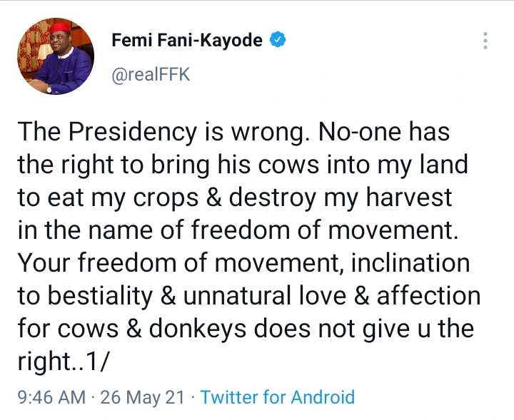Click the word "Presidency" in the tweet
Viewport: 514px width, 420px height.
133,132
